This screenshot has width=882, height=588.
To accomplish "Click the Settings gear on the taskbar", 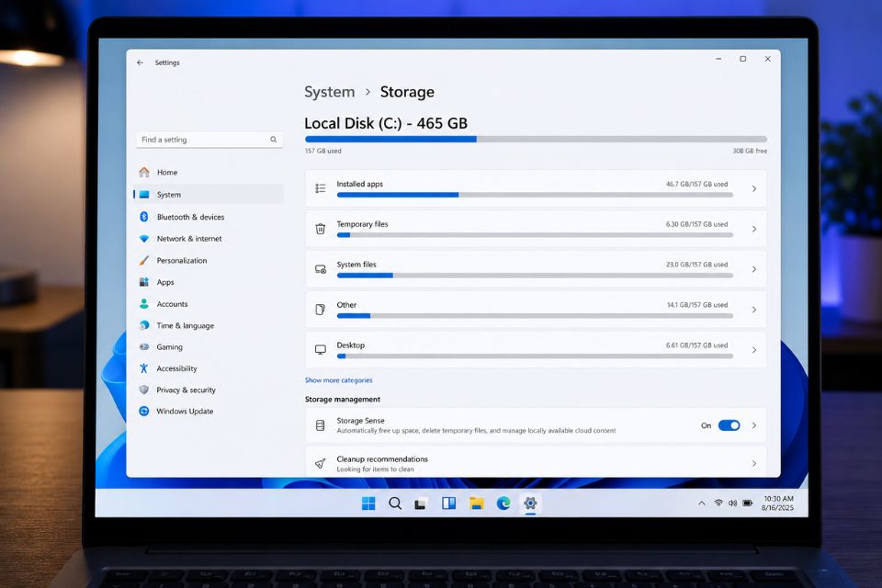I will coord(530,503).
